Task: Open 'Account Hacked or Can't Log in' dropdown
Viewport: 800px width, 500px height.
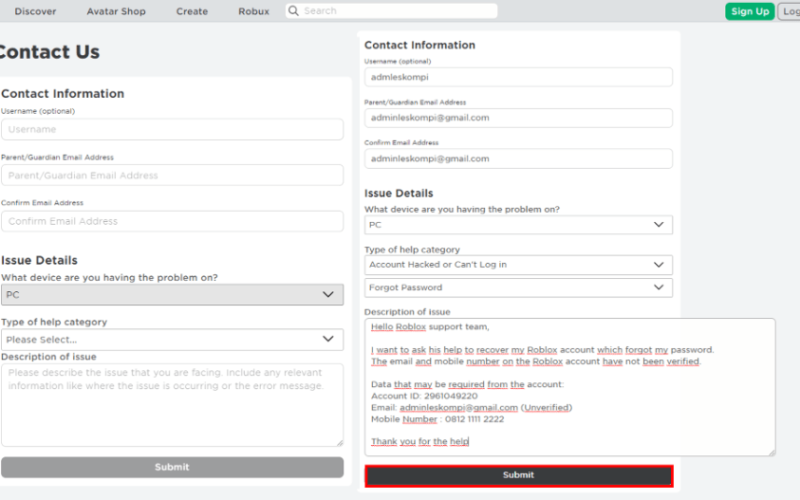Action: click(x=518, y=265)
